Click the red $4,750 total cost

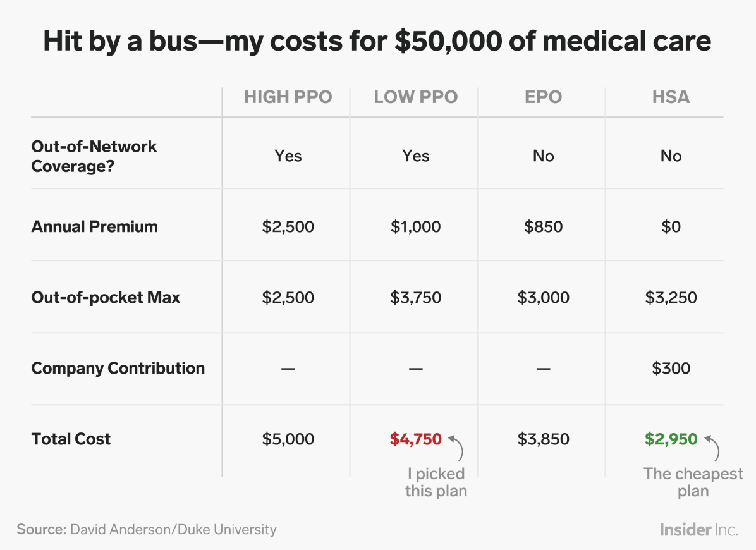click(x=415, y=439)
